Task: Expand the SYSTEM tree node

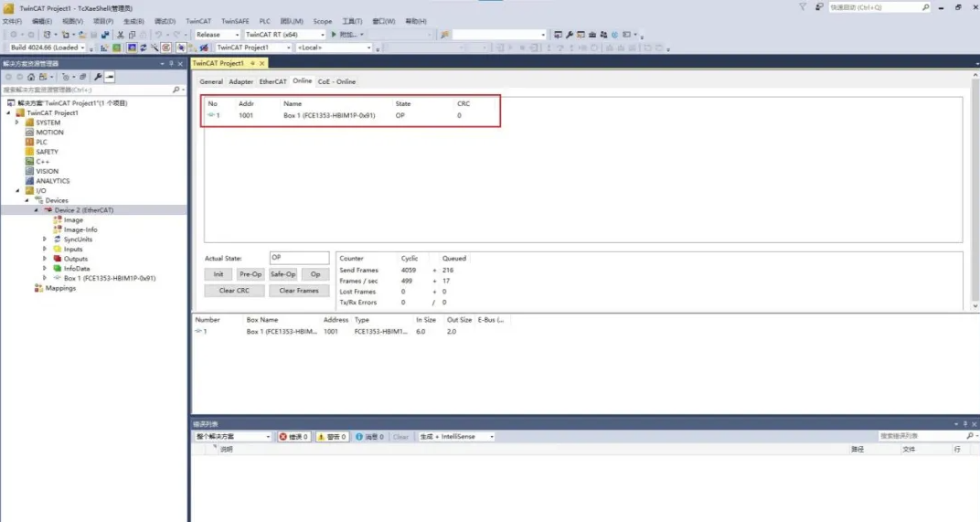Action: pyautogui.click(x=17, y=123)
